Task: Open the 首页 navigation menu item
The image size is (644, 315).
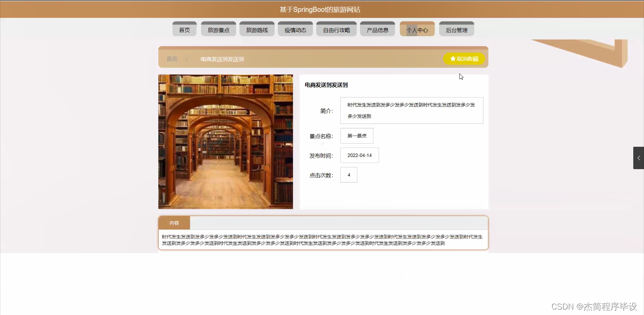Action: (x=184, y=29)
